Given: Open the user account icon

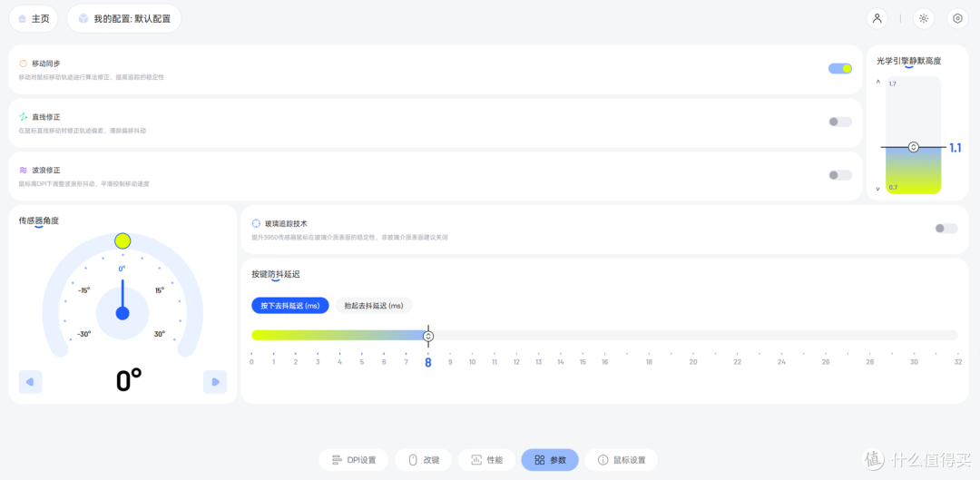Looking at the screenshot, I should pyautogui.click(x=877, y=18).
